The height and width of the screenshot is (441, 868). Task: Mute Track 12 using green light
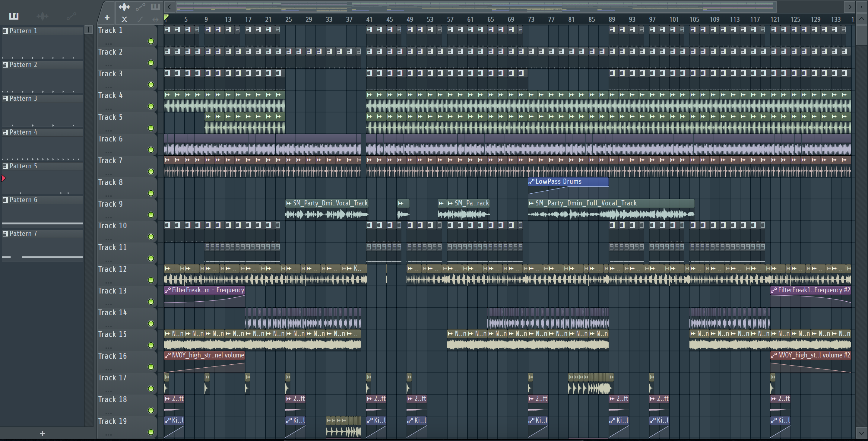tap(151, 280)
